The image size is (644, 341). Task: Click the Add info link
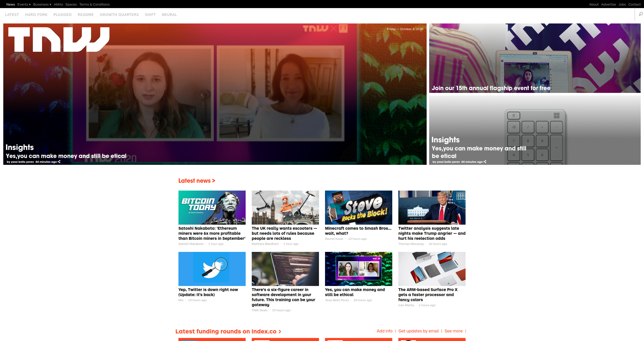click(384, 331)
